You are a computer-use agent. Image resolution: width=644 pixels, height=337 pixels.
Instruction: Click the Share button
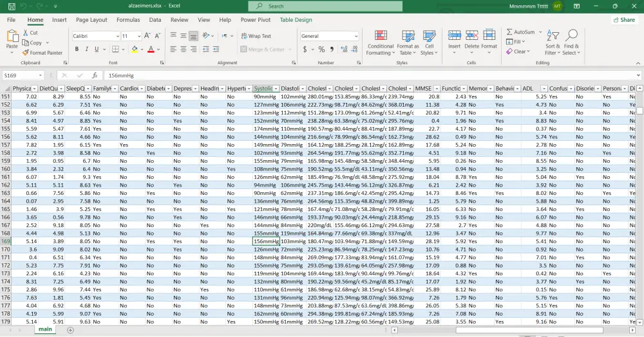pos(624,20)
